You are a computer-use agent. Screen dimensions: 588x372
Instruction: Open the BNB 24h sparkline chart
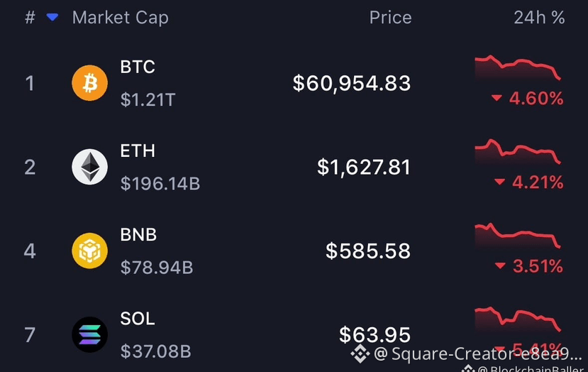pyautogui.click(x=518, y=236)
